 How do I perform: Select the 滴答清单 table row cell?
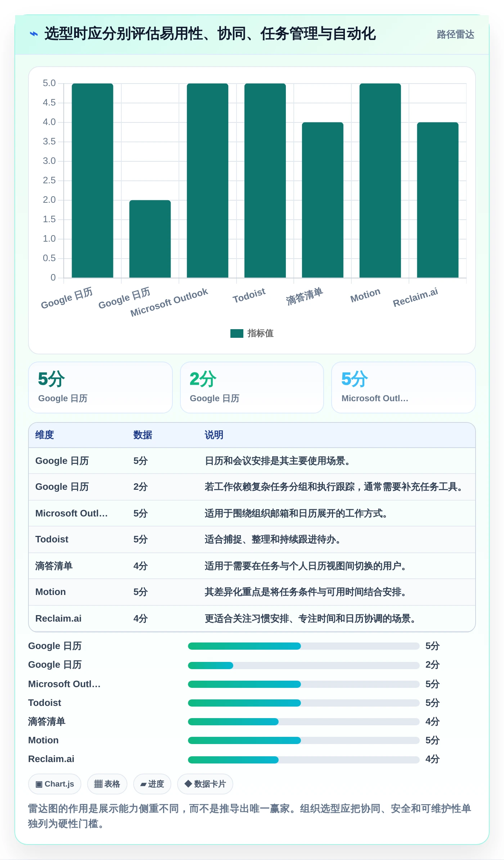[54, 566]
